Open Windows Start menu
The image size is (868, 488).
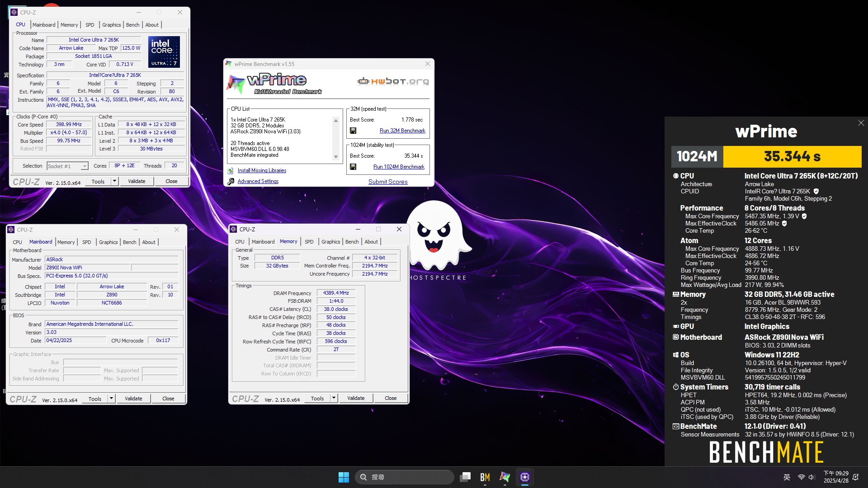[x=344, y=477]
